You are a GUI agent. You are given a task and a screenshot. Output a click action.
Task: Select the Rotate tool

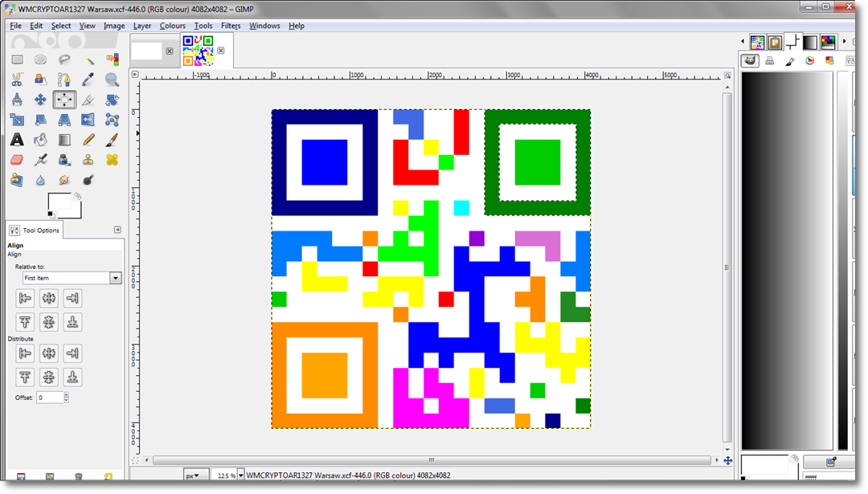pyautogui.click(x=112, y=100)
